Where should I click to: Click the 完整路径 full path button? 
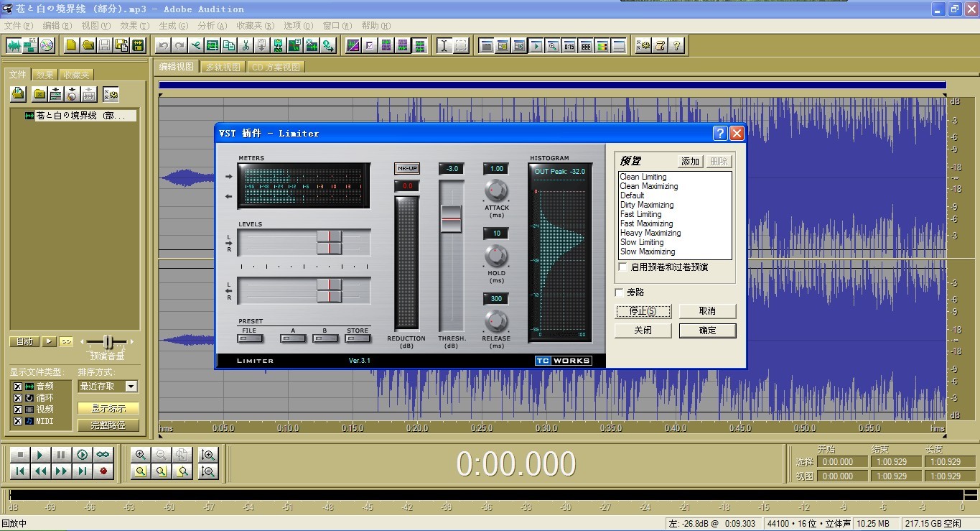point(108,425)
